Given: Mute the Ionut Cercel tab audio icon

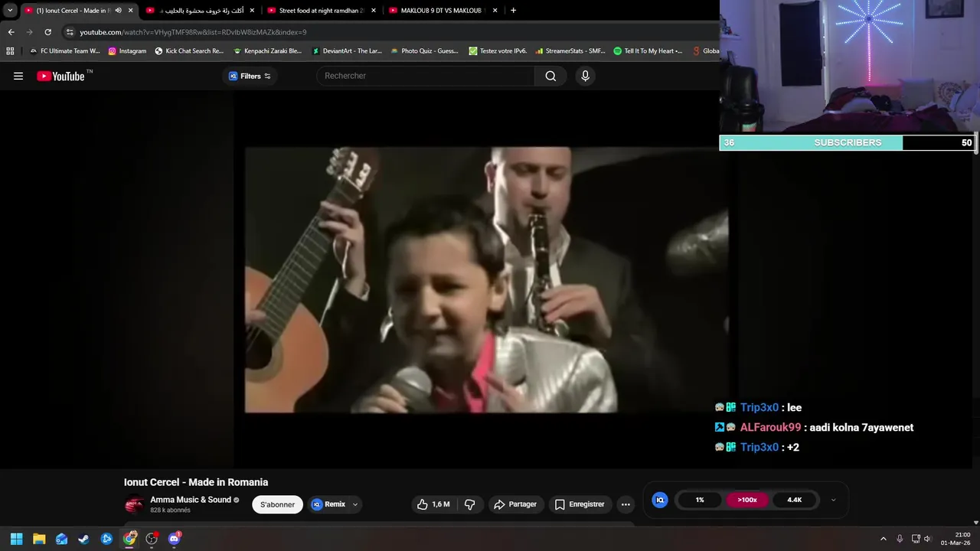Looking at the screenshot, I should pos(118,11).
